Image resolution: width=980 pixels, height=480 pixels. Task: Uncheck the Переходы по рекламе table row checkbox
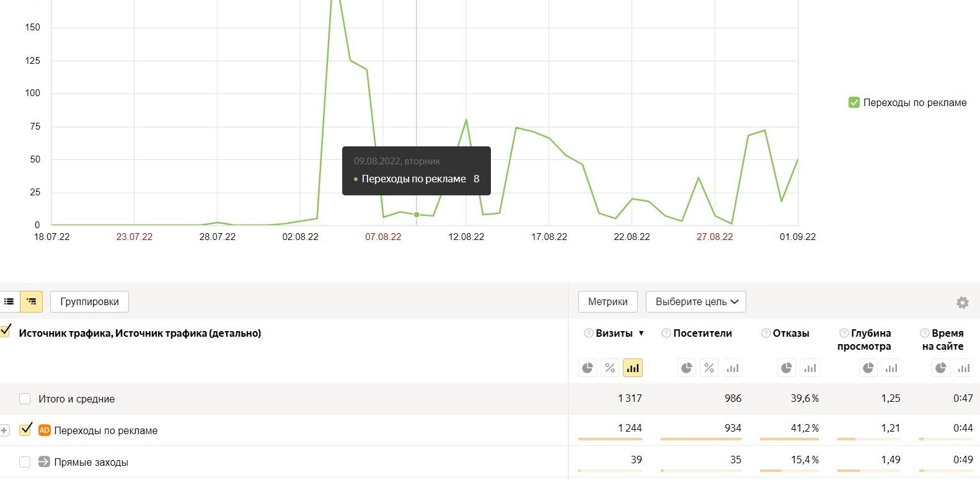point(25,429)
